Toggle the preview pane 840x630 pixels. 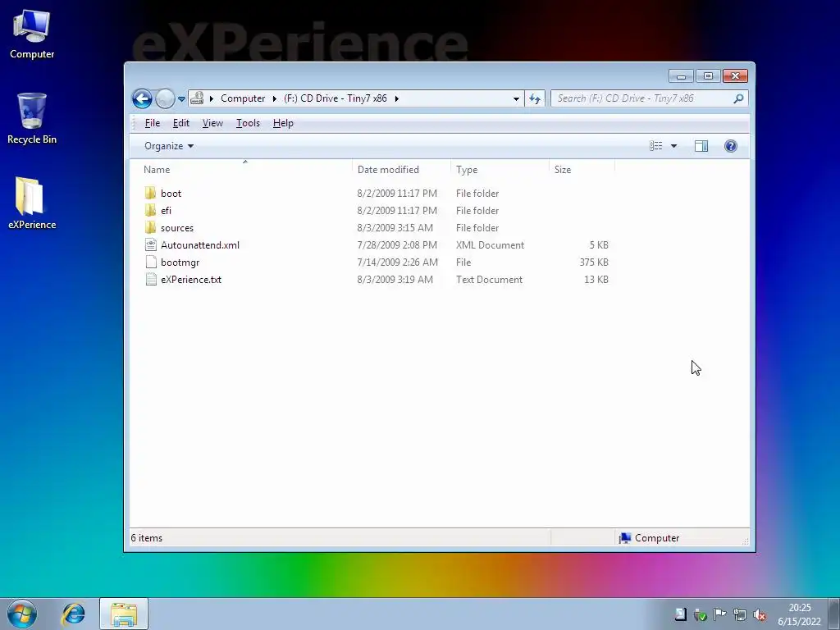pos(701,146)
